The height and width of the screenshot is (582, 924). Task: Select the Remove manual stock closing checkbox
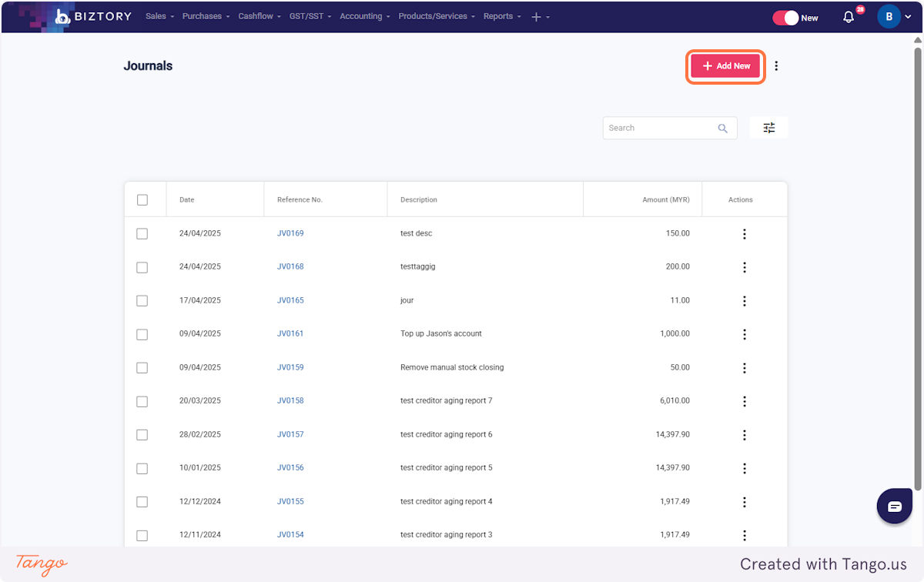tap(142, 368)
